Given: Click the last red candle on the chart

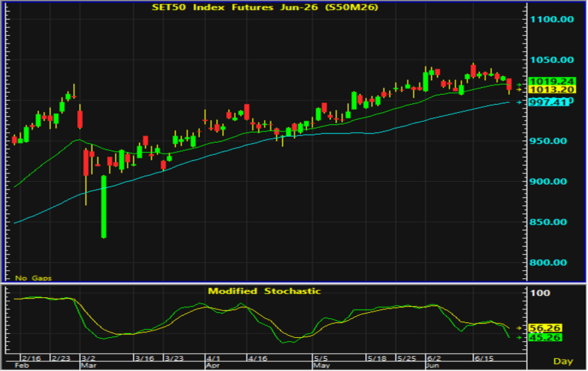Looking at the screenshot, I should pyautogui.click(x=509, y=85).
